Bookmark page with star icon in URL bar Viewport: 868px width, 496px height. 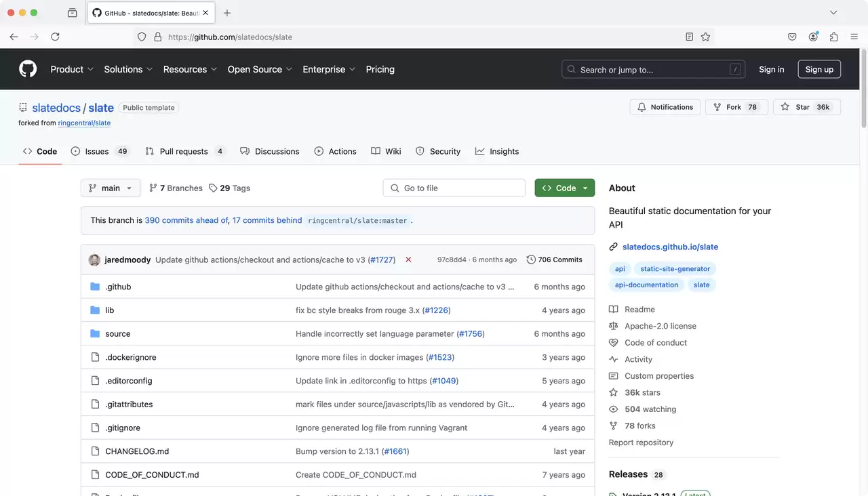[x=705, y=37]
